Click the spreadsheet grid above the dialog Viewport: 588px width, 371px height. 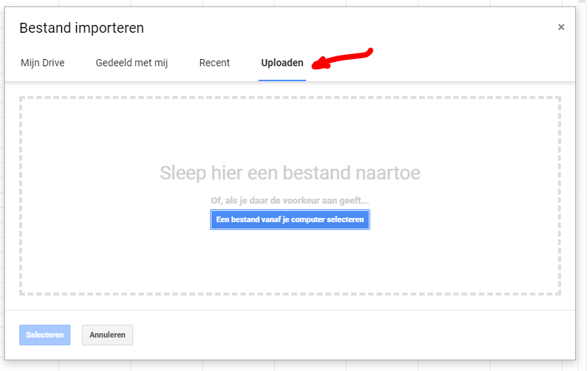tap(285, 3)
